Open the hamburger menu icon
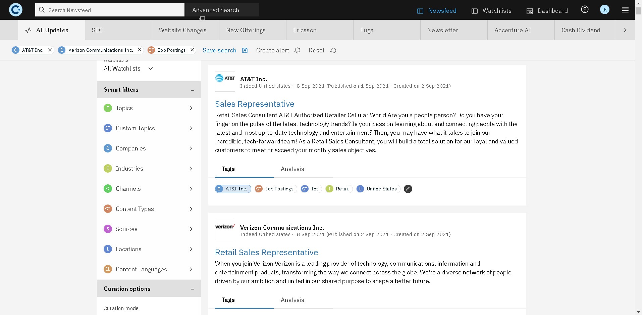This screenshot has height=315, width=644. click(625, 10)
